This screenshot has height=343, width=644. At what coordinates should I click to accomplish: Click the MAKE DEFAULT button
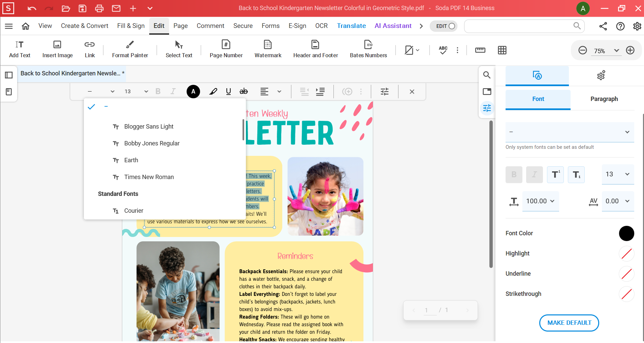tap(569, 323)
